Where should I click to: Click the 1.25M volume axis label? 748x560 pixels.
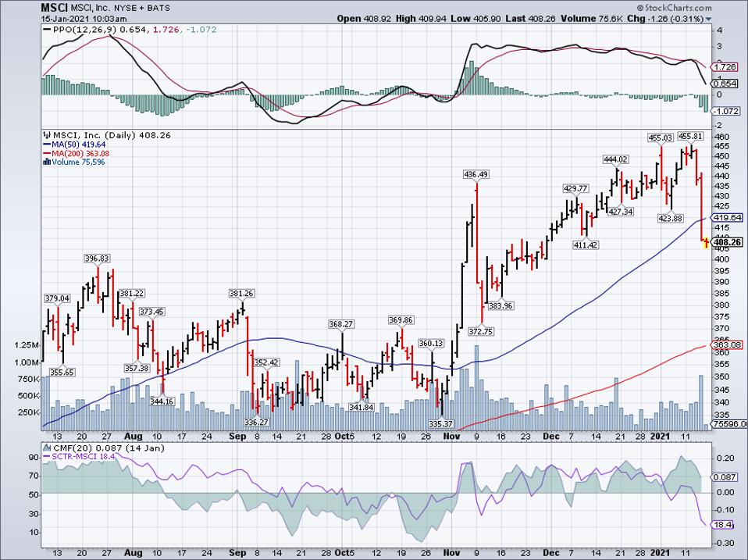(x=27, y=345)
